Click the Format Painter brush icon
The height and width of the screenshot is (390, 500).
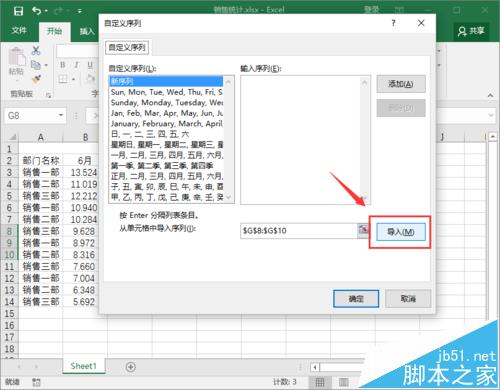click(36, 79)
